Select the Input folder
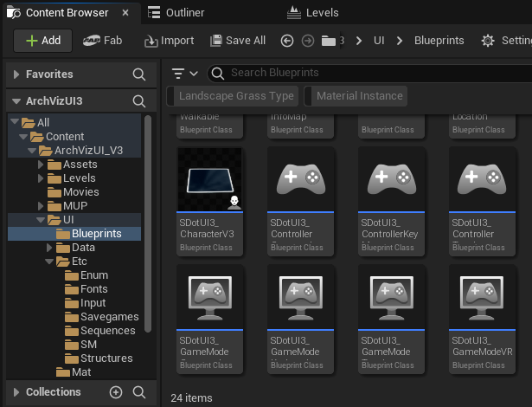532x407 pixels. [x=85, y=303]
